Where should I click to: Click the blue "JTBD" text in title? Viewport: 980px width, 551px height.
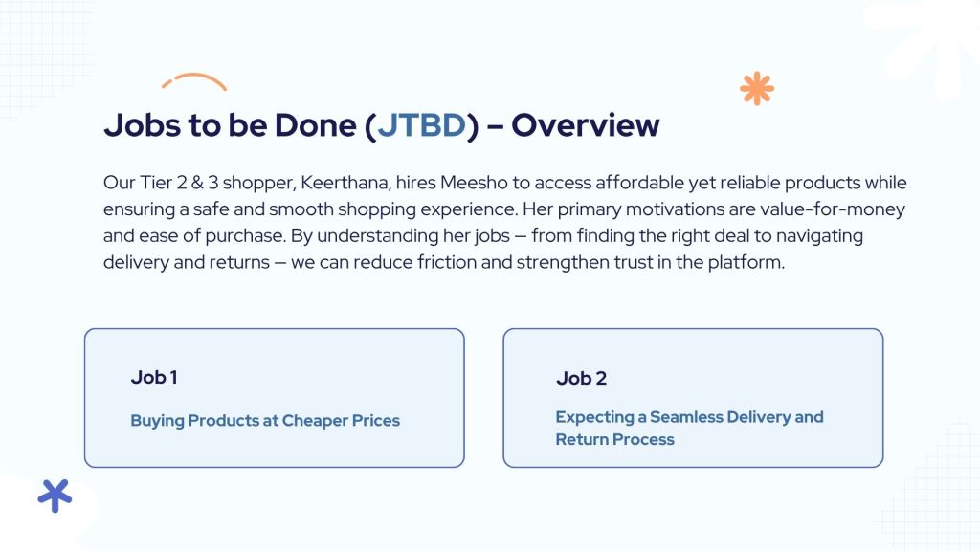[x=422, y=125]
